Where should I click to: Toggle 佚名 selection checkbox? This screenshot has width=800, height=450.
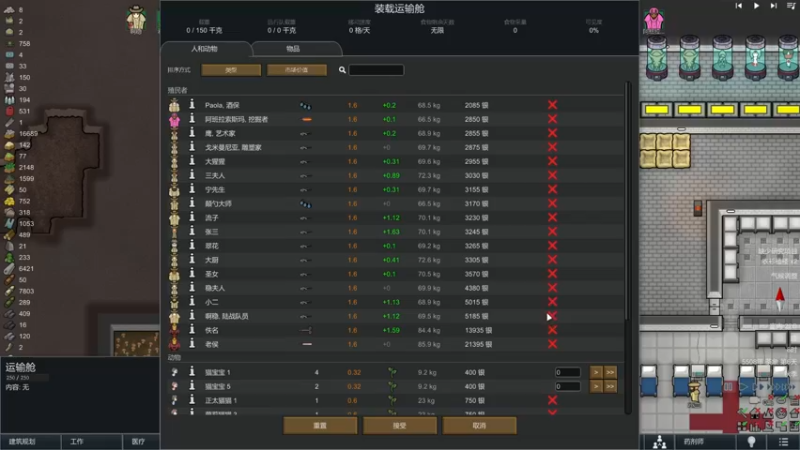pyautogui.click(x=553, y=330)
